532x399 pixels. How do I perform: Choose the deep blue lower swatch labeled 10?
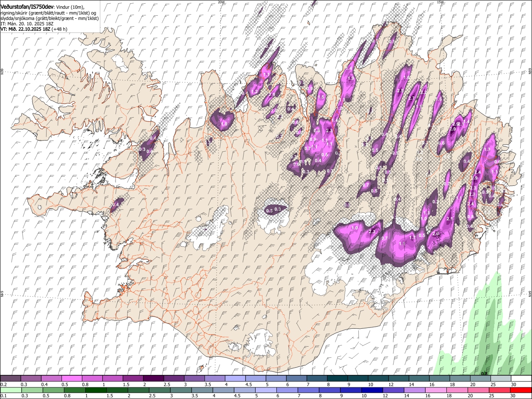click(x=372, y=390)
